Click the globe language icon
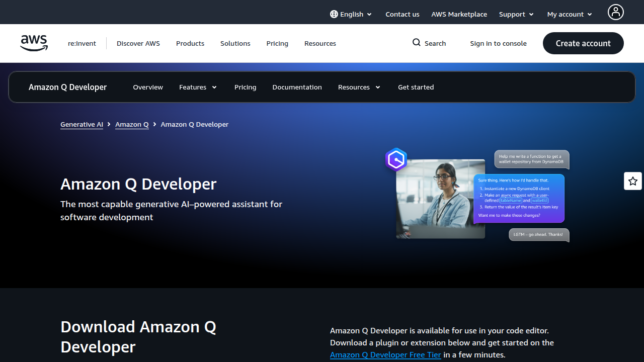 click(x=334, y=14)
